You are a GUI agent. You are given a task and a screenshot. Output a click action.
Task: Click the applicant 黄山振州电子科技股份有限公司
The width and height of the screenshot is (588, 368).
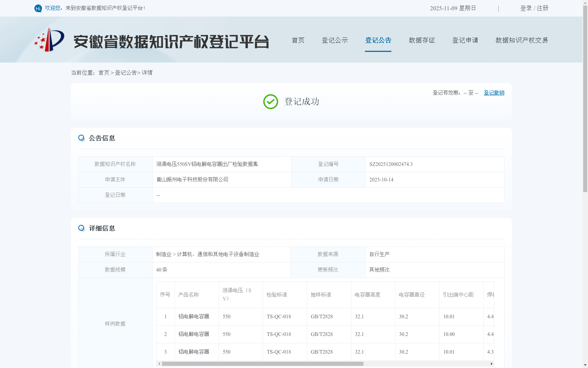(192, 180)
